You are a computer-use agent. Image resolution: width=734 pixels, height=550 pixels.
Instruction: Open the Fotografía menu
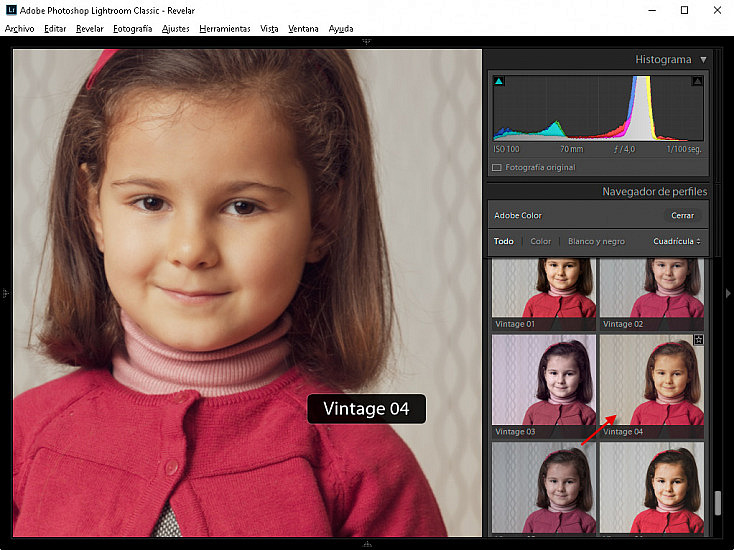point(132,29)
